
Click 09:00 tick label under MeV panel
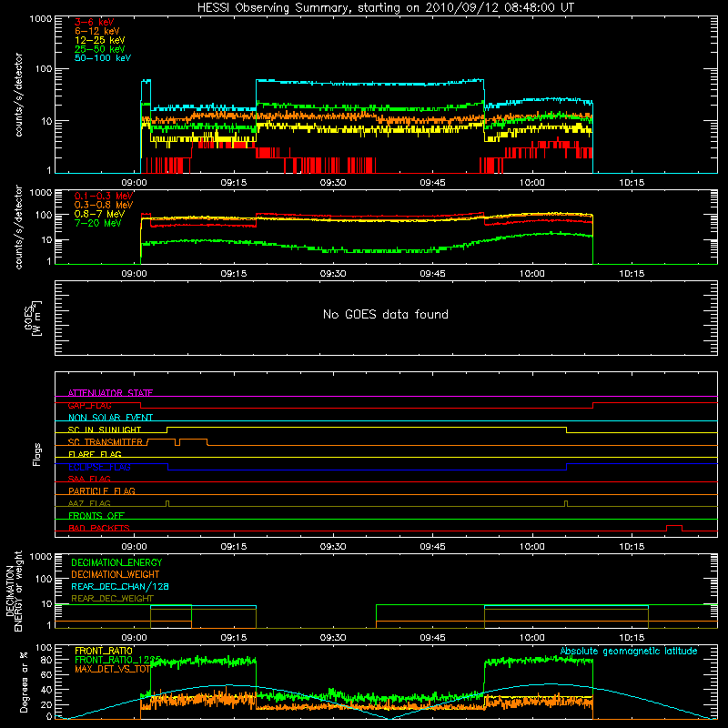(x=134, y=274)
